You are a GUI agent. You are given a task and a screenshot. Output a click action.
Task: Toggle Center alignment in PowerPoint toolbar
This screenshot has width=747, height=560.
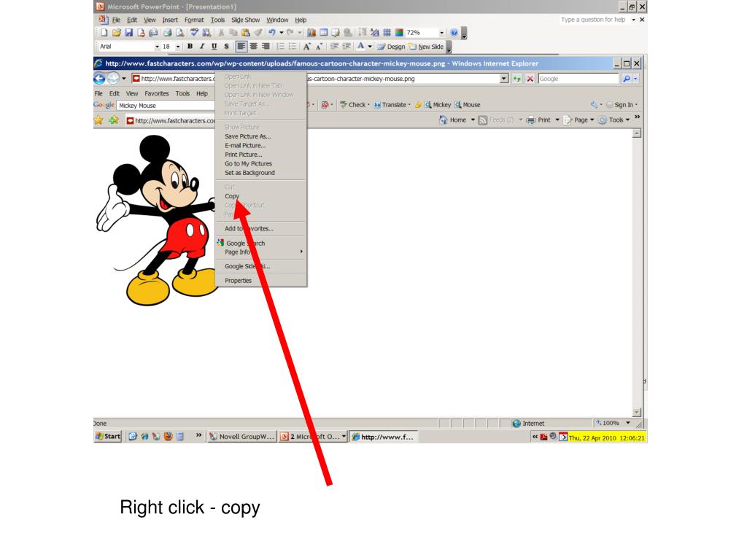tap(254, 46)
